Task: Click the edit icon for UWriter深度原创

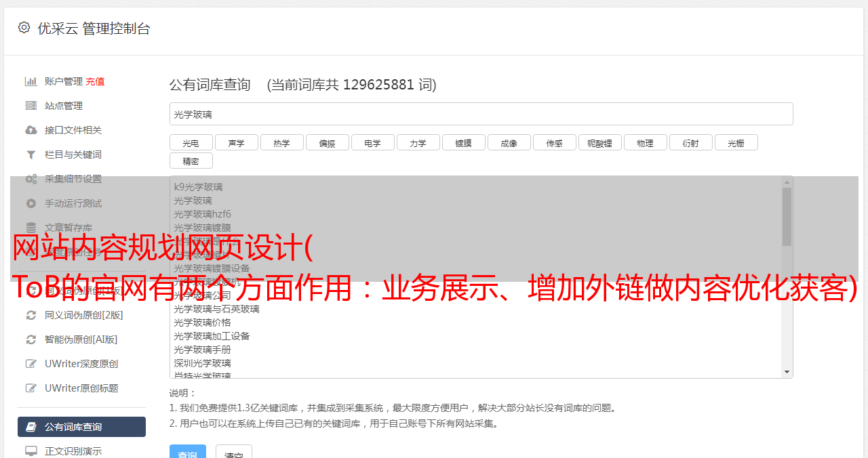Action: pyautogui.click(x=31, y=364)
